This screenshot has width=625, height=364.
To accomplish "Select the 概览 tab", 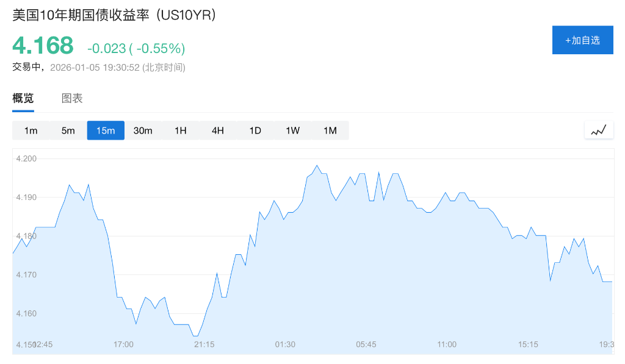I will (x=23, y=98).
